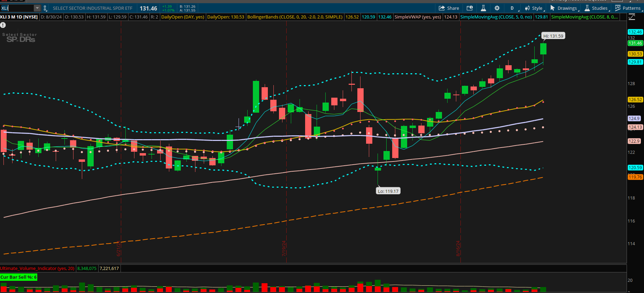Click the bid value B: 131.26

187,6
